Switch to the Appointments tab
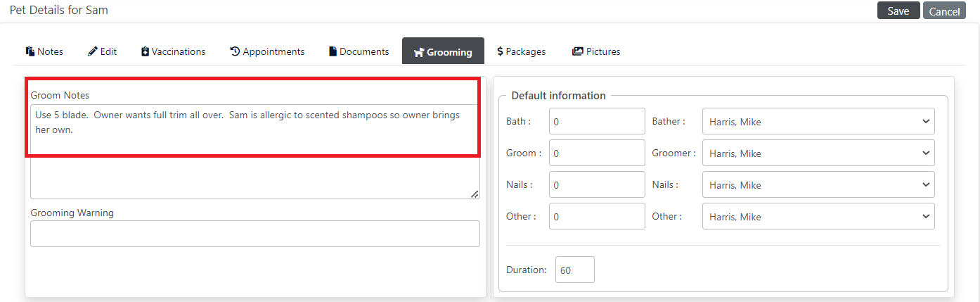 pyautogui.click(x=267, y=51)
